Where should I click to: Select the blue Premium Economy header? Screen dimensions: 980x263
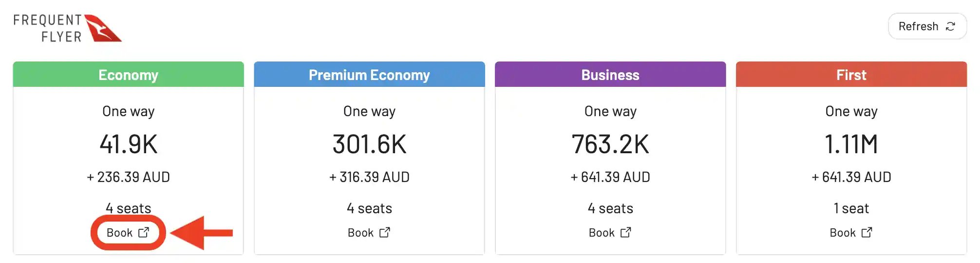click(369, 75)
